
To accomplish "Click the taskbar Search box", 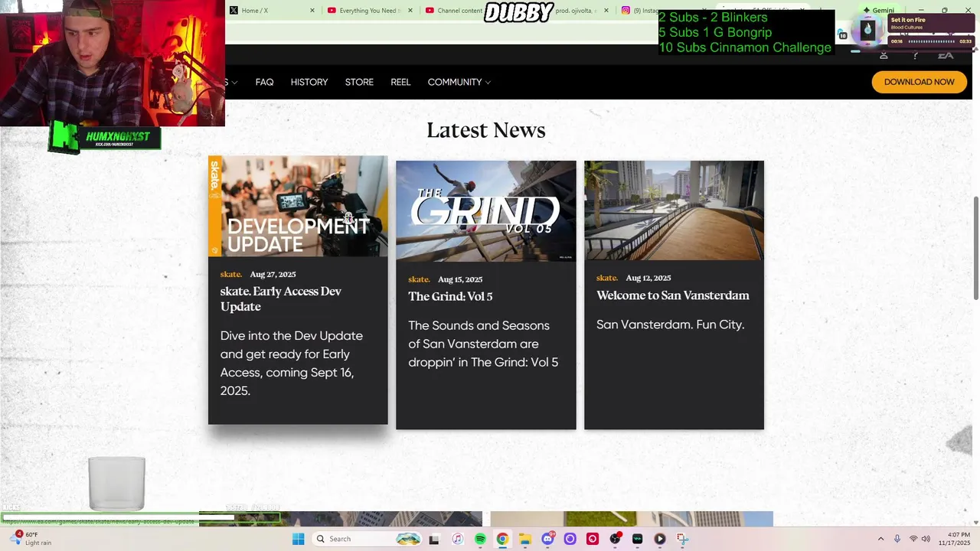I will 368,539.
